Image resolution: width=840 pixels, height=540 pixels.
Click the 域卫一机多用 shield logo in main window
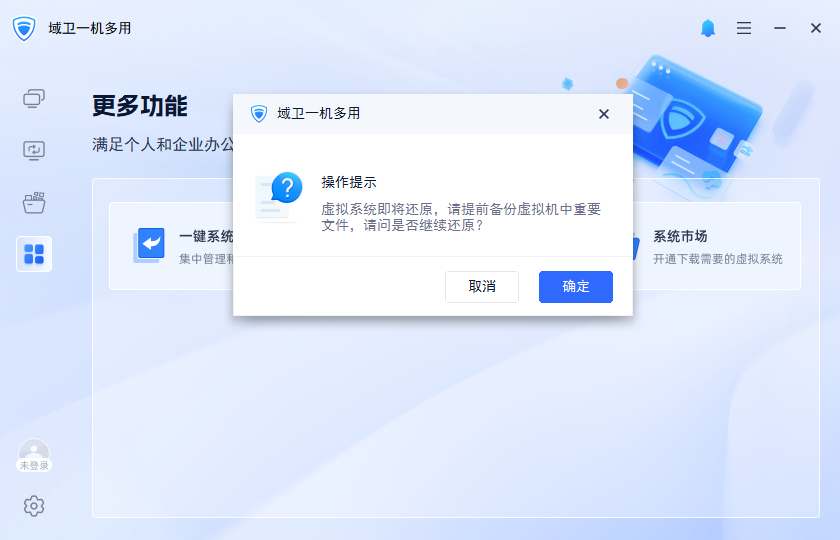point(24,28)
